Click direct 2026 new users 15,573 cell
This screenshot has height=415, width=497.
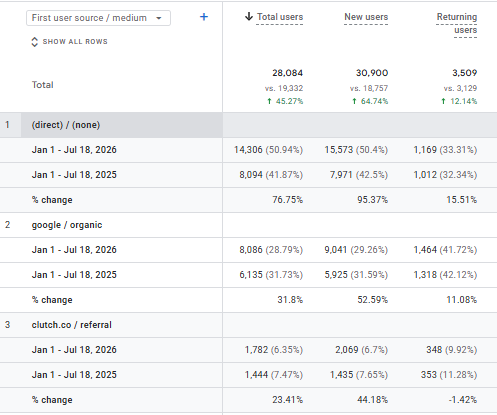(x=356, y=150)
